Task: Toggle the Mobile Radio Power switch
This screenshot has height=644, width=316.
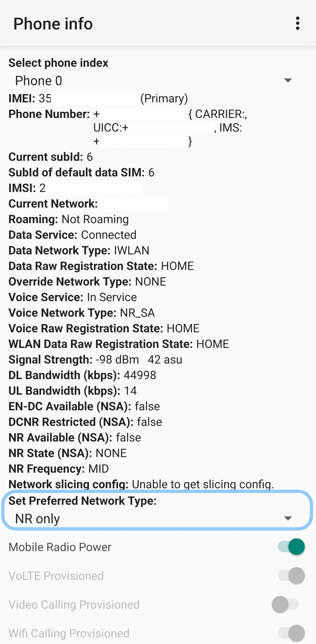Action: [x=291, y=547]
